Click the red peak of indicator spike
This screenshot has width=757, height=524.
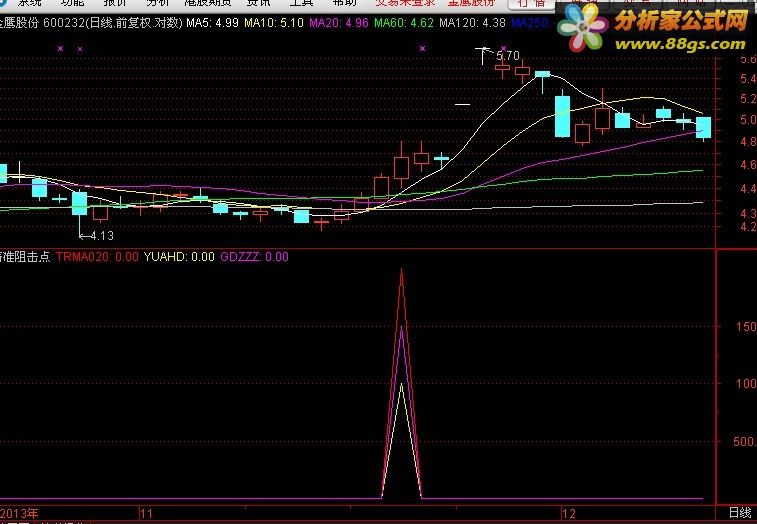tap(401, 270)
